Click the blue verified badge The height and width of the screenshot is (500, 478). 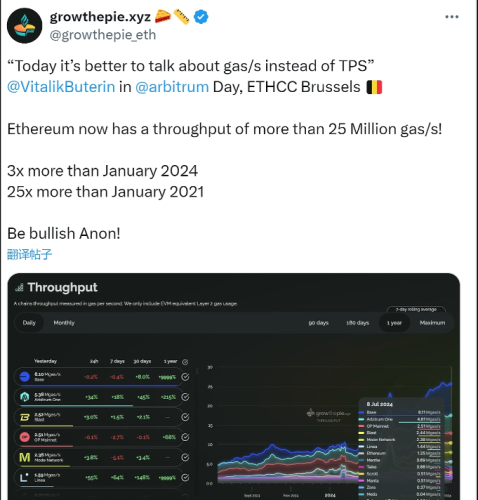(201, 17)
